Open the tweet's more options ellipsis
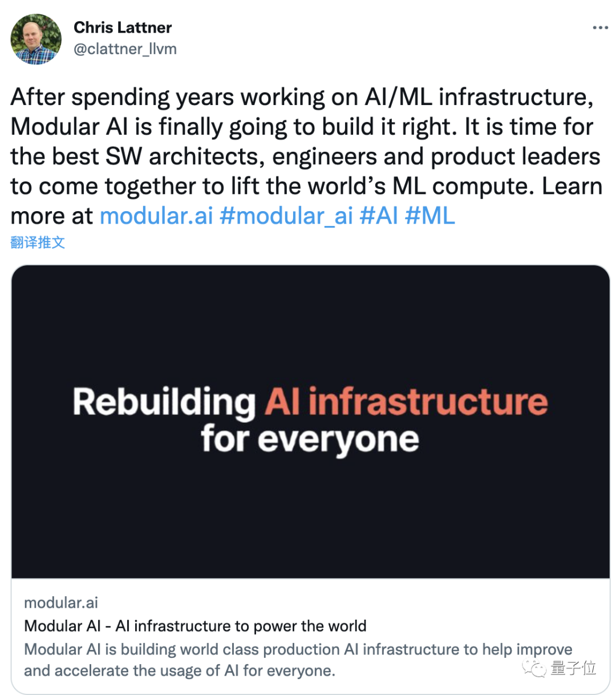This screenshot has height=695, width=616. [600, 27]
